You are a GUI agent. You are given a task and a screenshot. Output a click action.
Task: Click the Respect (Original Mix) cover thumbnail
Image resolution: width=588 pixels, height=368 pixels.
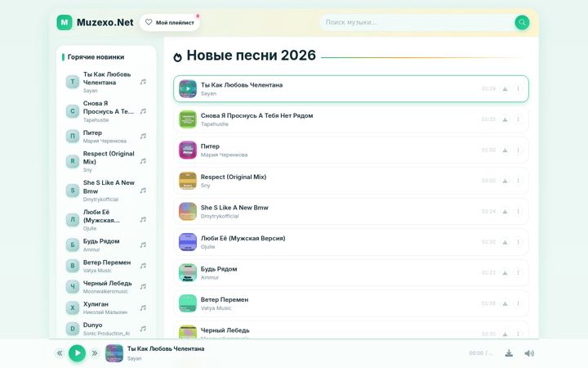click(x=188, y=181)
